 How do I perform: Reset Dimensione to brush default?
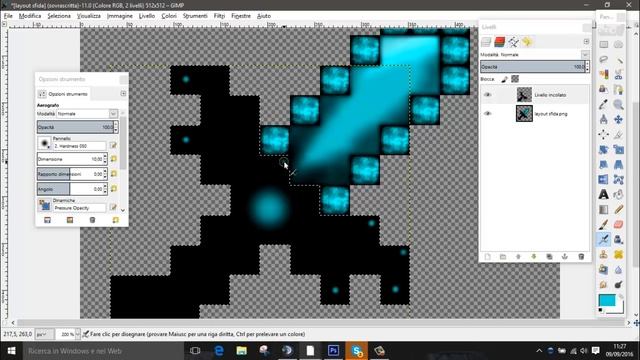coord(114,159)
